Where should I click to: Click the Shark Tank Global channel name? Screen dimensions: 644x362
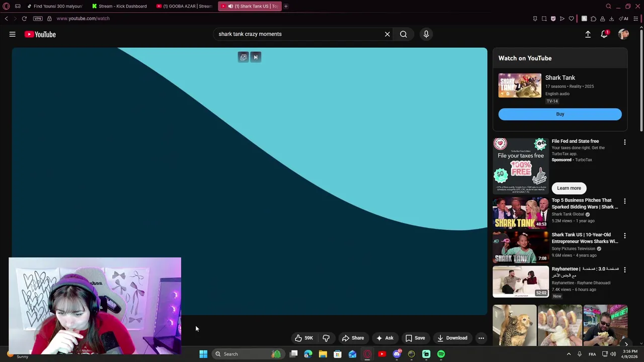click(568, 214)
